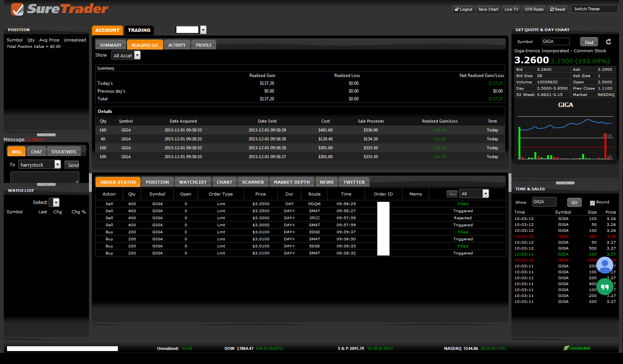Launch Live TV
623x364 pixels.
click(x=511, y=9)
